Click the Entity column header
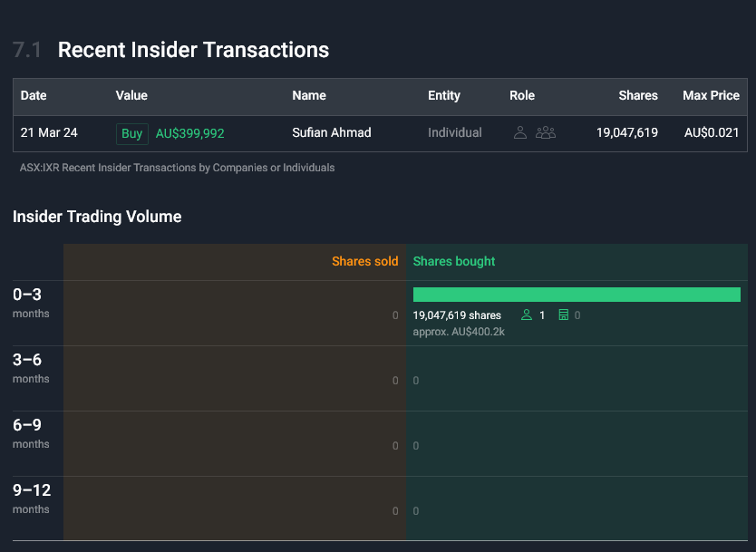This screenshot has height=552, width=756. [x=444, y=95]
